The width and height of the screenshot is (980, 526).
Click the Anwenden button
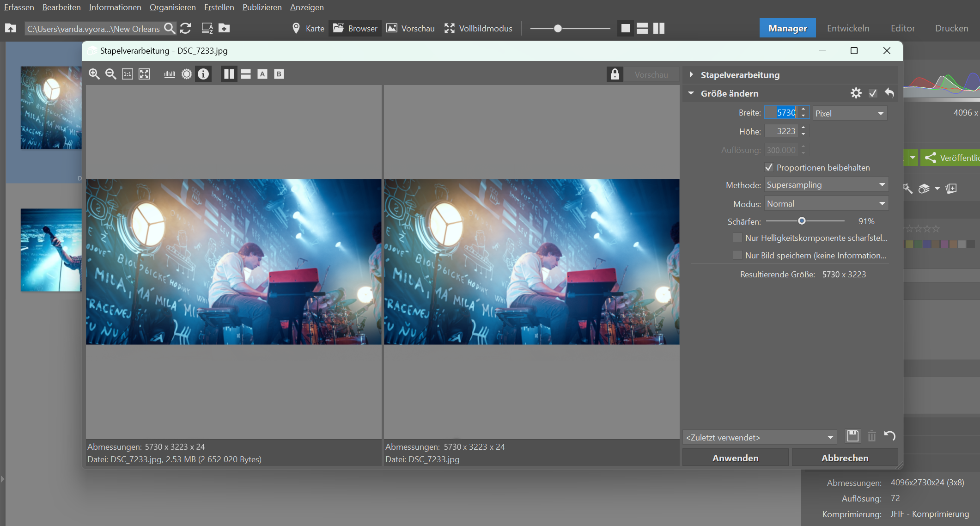735,458
